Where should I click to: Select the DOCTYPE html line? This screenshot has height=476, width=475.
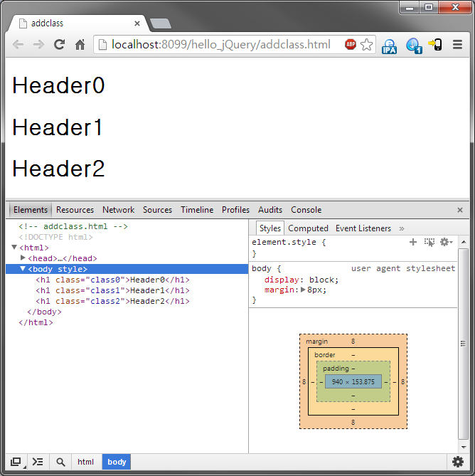click(x=55, y=237)
